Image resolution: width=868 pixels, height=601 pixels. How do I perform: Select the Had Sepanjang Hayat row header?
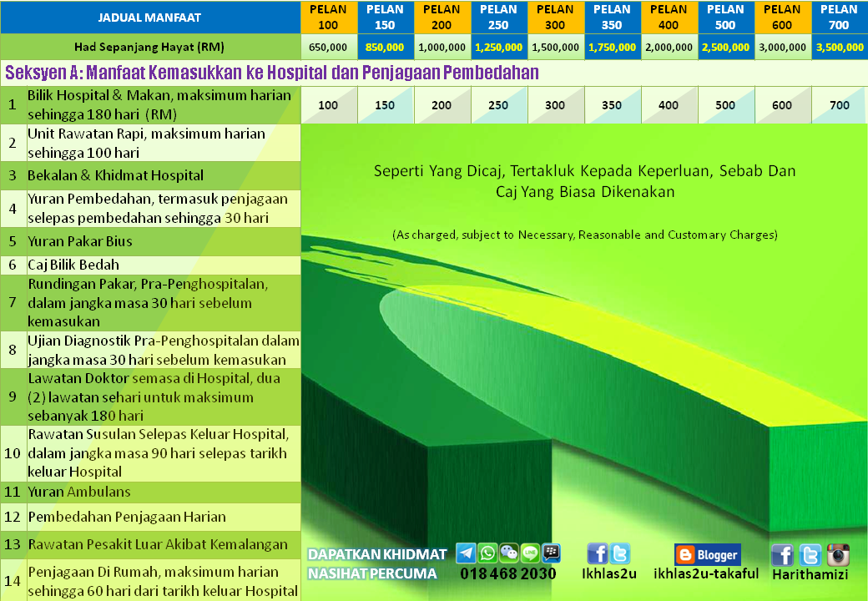150,47
